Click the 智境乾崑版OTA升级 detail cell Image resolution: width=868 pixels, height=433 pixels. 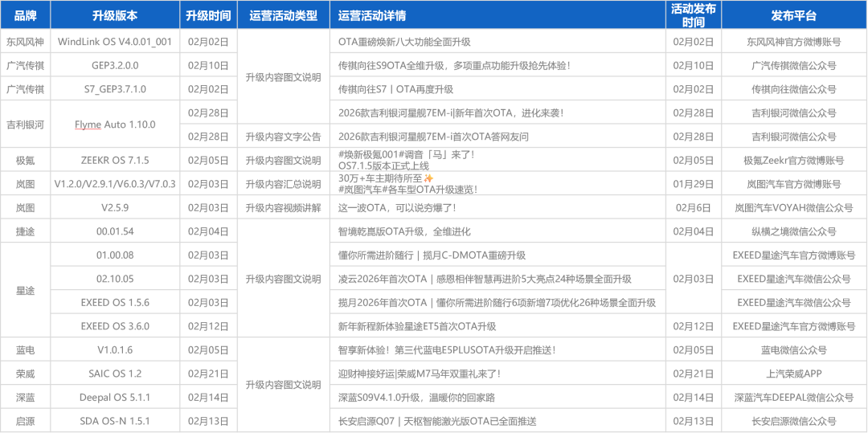(497, 231)
